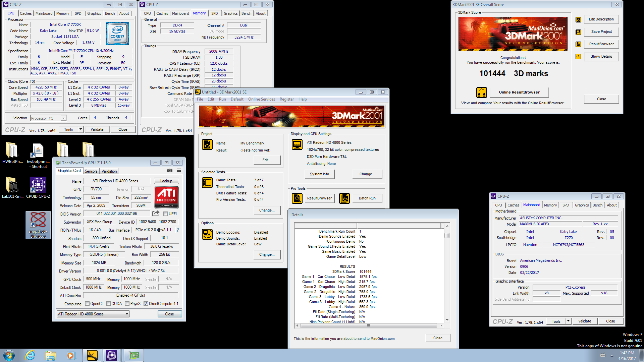644x362 pixels.
Task: Open the Validation tab in GPU-Z
Action: (x=109, y=171)
